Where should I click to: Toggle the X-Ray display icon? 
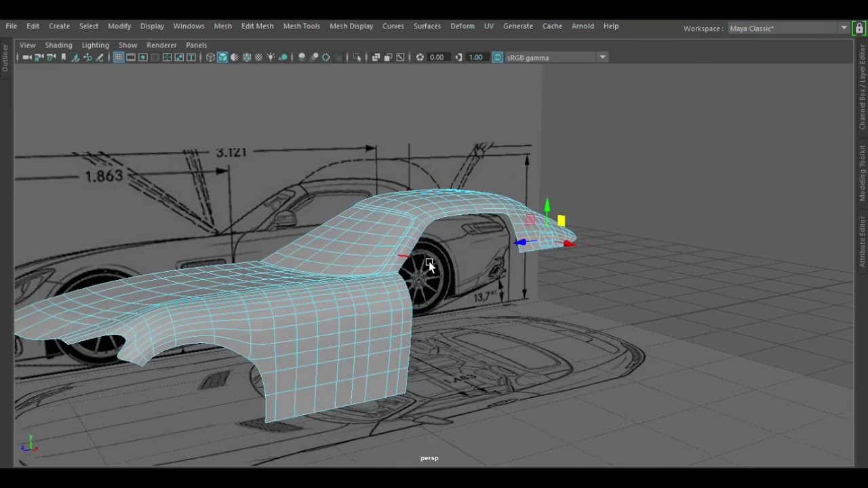coord(376,58)
